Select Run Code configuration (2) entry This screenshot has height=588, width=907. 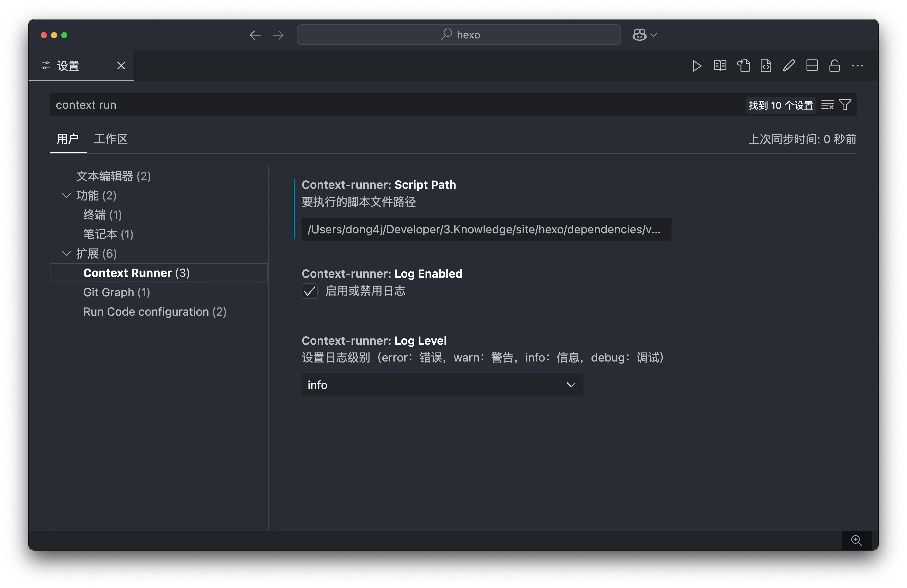point(155,312)
